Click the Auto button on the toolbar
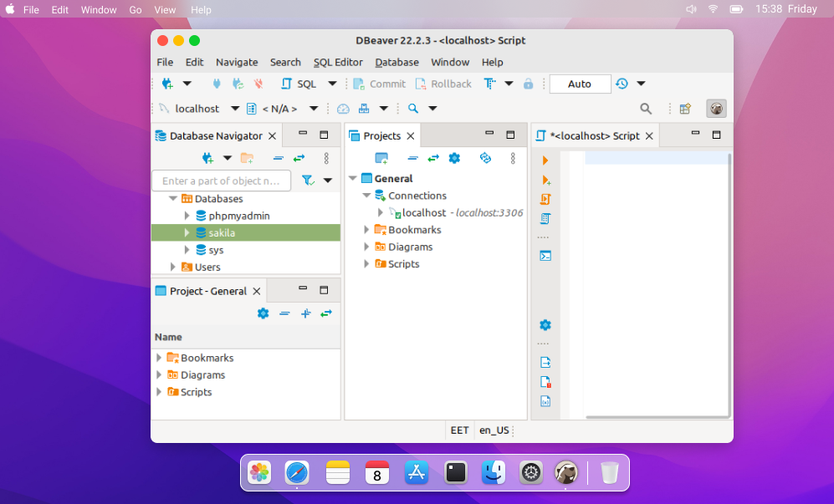834x504 pixels. 580,84
